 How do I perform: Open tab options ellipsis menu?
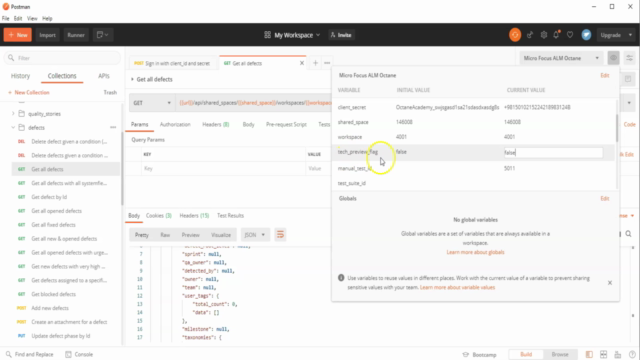pos(327,63)
